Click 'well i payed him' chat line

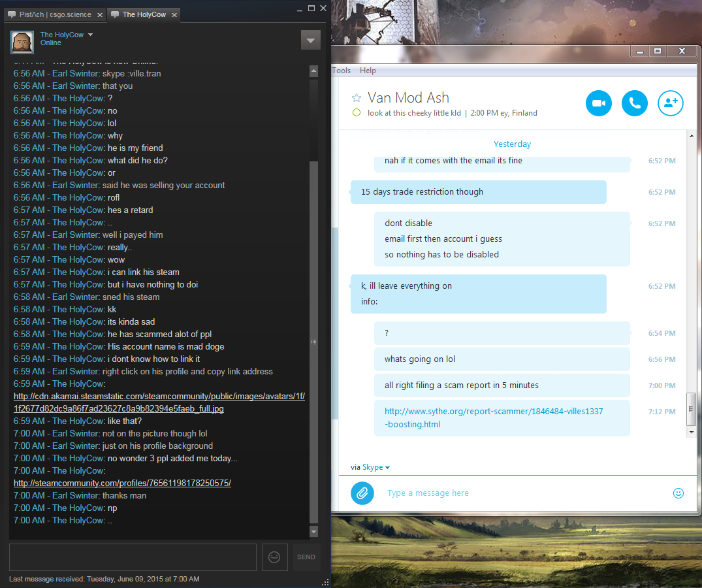pyautogui.click(x=88, y=235)
